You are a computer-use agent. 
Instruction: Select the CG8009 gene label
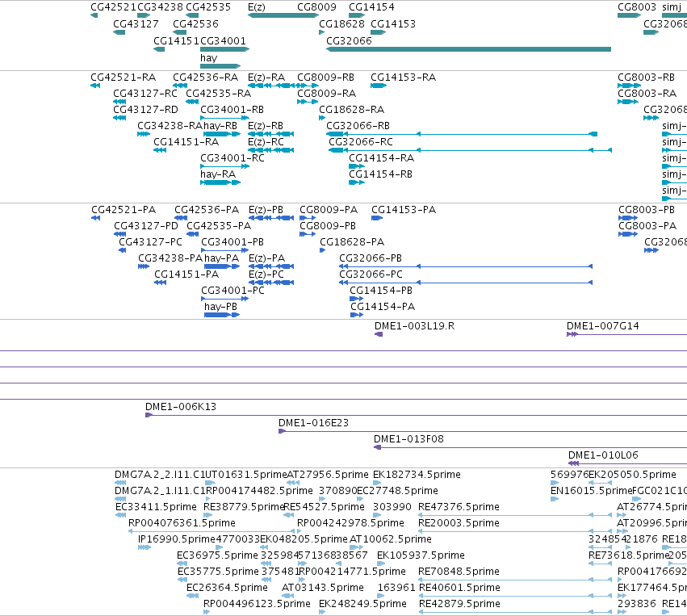[316, 7]
